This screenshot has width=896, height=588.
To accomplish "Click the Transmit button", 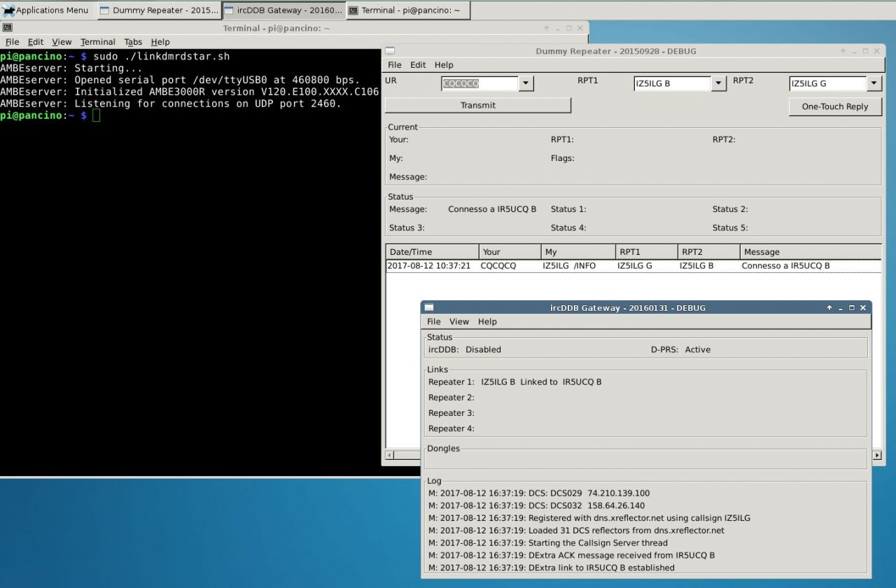I will pos(478,105).
